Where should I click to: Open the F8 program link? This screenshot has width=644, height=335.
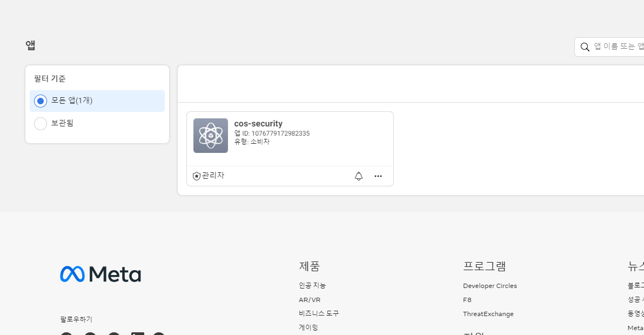(x=467, y=300)
